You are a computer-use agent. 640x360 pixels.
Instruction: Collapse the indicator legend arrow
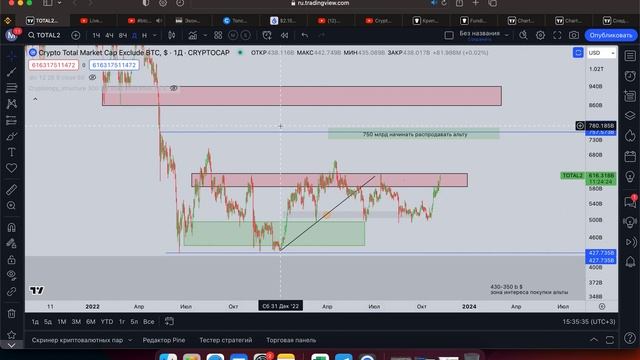(x=35, y=99)
